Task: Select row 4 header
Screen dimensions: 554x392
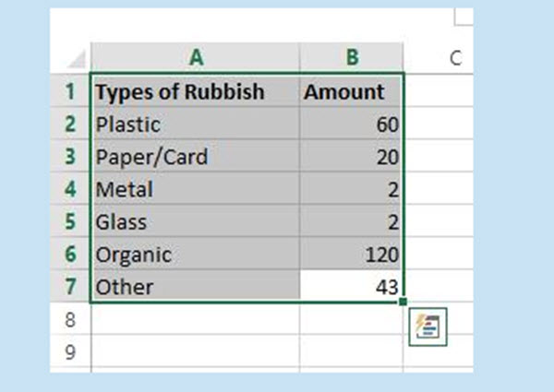Action: tap(70, 189)
